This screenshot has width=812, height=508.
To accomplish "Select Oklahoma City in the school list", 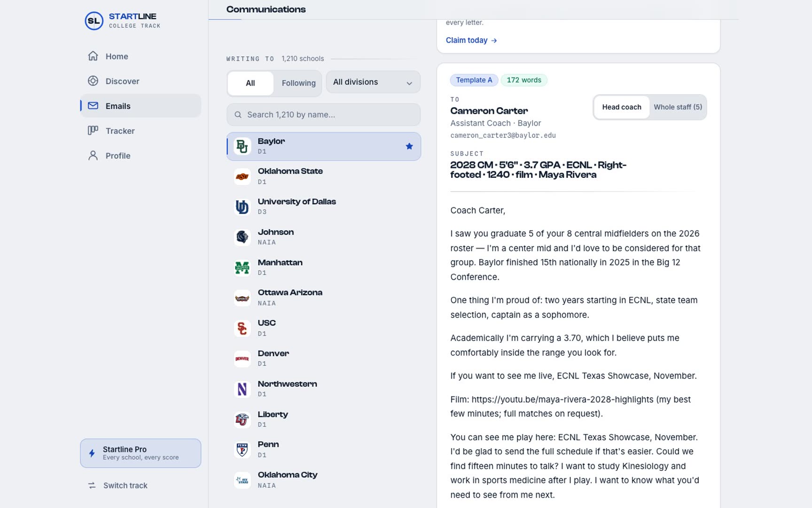I will pyautogui.click(x=323, y=480).
